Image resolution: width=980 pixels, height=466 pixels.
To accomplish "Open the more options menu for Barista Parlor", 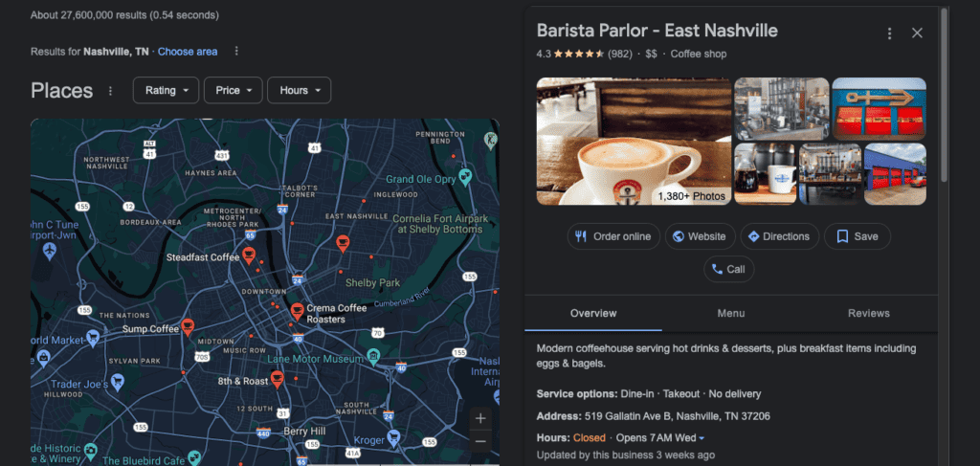I will coord(889,33).
